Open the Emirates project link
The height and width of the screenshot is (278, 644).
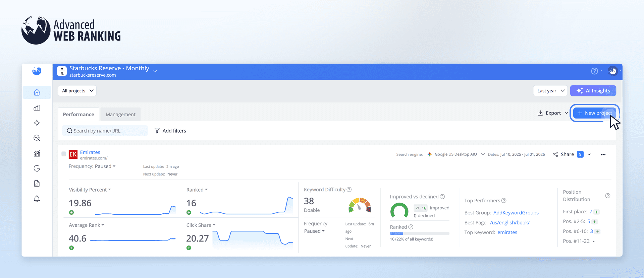click(90, 152)
